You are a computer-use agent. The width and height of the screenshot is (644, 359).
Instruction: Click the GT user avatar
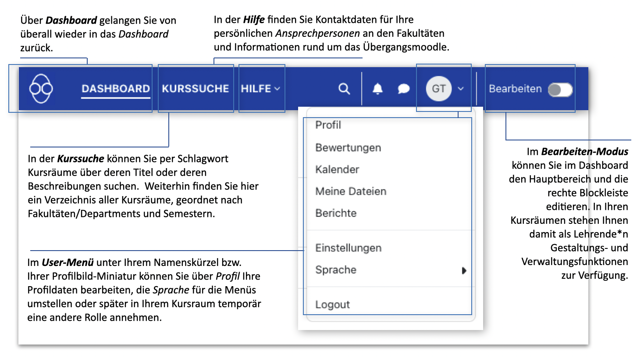pyautogui.click(x=438, y=89)
